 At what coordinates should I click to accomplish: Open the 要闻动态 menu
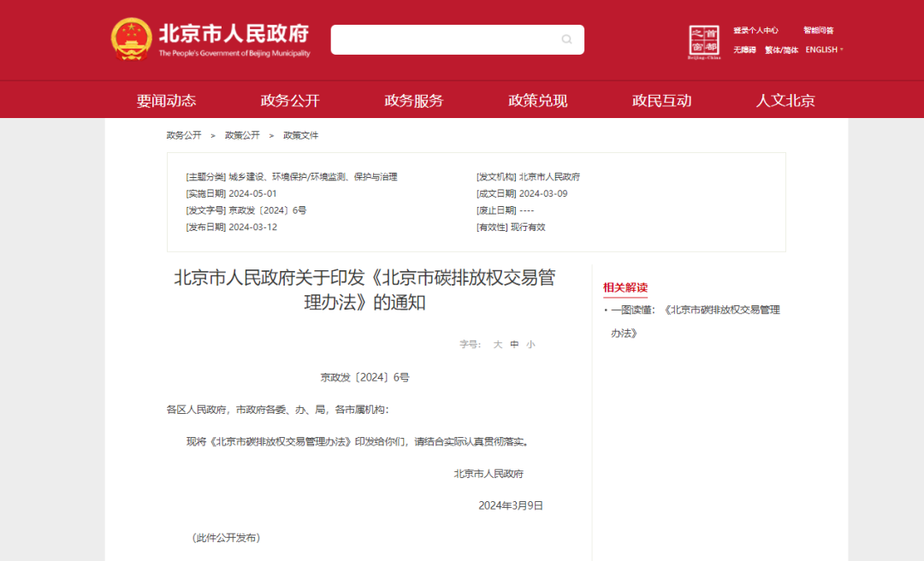(x=166, y=100)
